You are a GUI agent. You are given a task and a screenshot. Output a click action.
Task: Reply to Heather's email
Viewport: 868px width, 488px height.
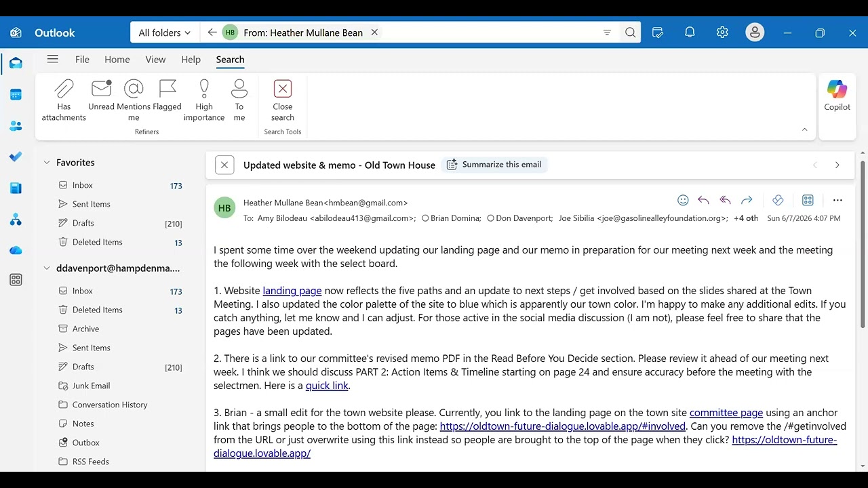[x=703, y=200]
